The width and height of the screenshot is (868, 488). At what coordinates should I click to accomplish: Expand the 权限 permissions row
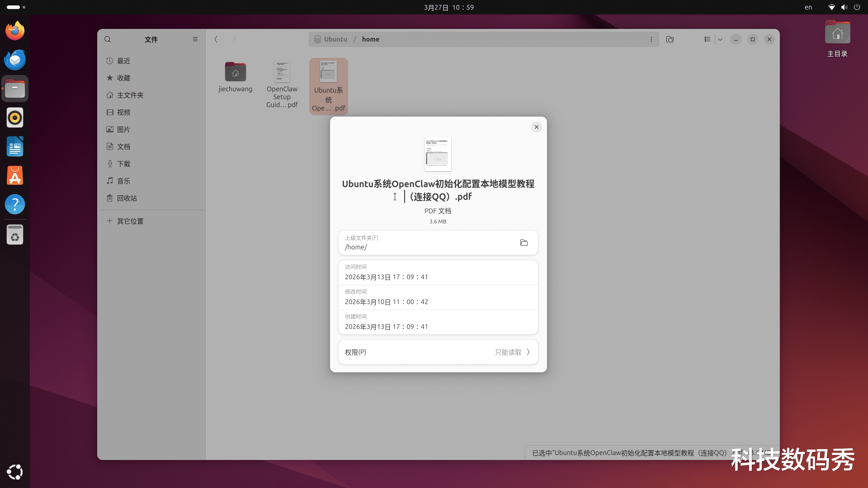[438, 352]
